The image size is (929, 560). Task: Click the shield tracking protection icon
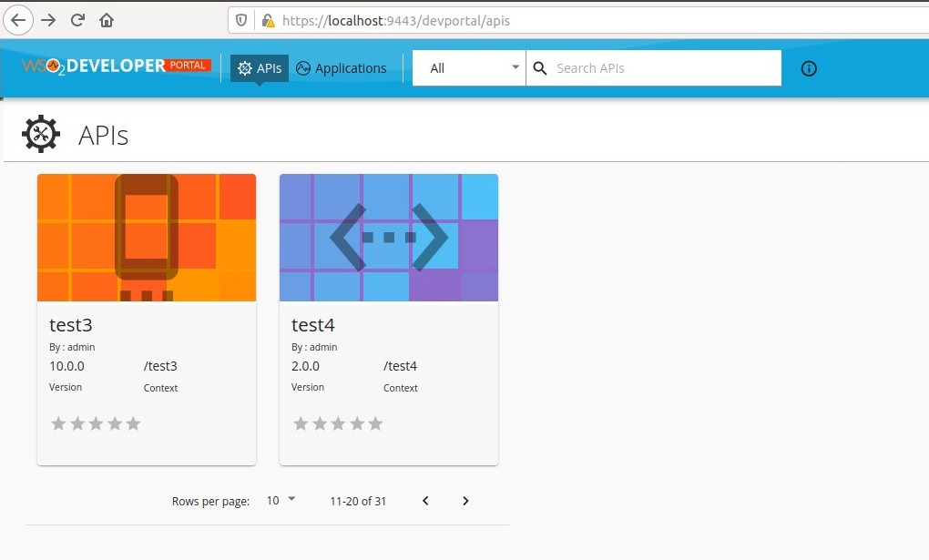pyautogui.click(x=241, y=21)
